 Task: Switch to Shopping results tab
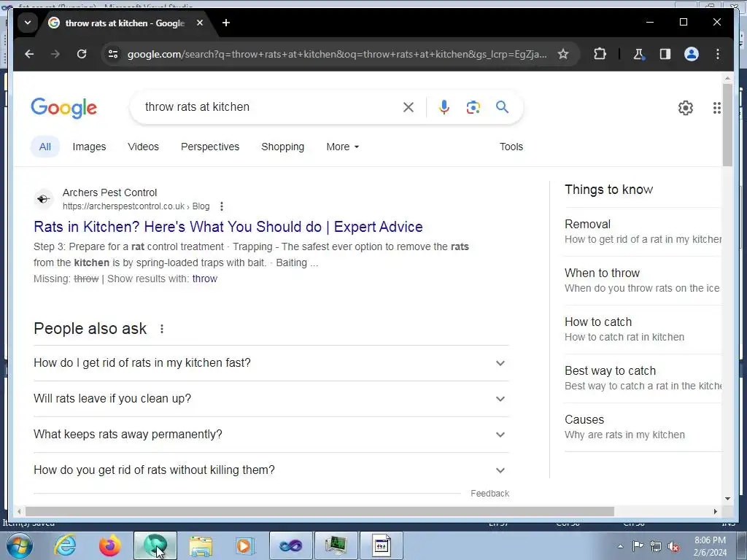pos(282,147)
